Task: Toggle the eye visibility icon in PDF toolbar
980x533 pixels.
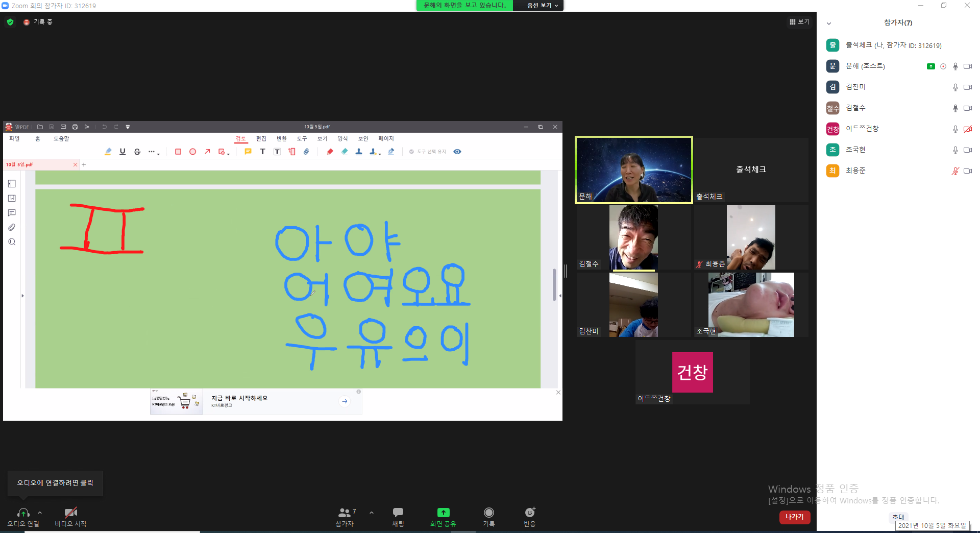Action: point(457,152)
